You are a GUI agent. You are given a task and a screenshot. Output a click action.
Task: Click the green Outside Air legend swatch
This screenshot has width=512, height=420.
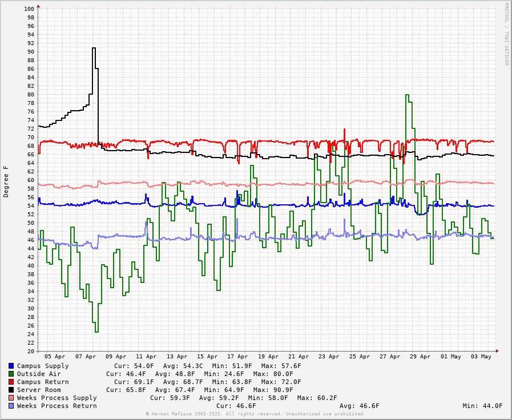[11, 374]
